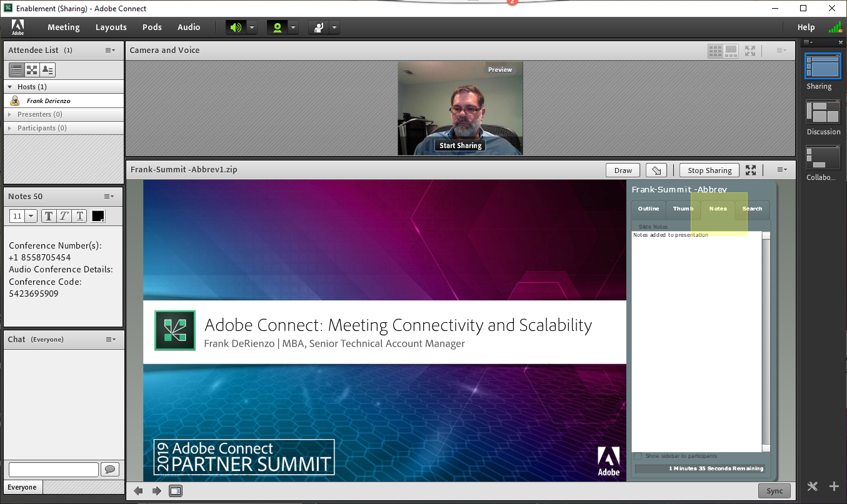Go to previous slide arrow
847x504 pixels.
(139, 491)
